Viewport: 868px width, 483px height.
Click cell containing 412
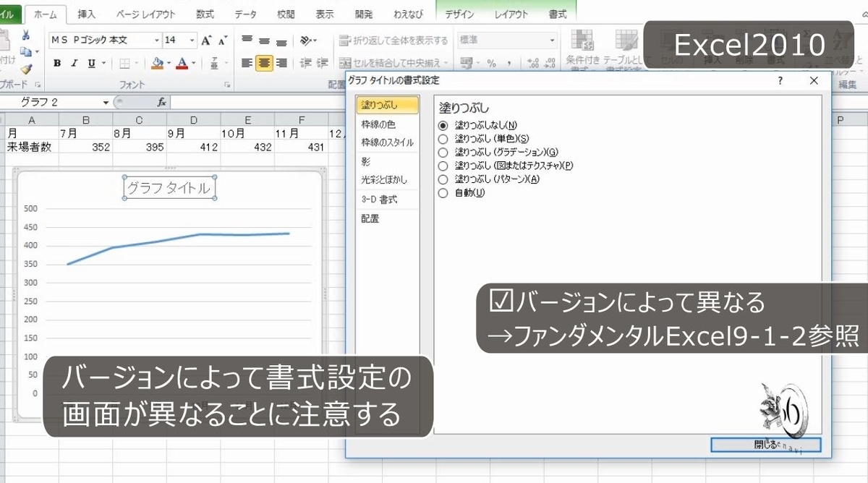pos(194,147)
